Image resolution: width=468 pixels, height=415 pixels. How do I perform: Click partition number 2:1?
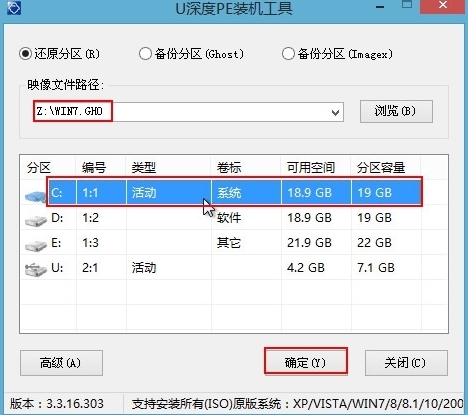pos(90,268)
